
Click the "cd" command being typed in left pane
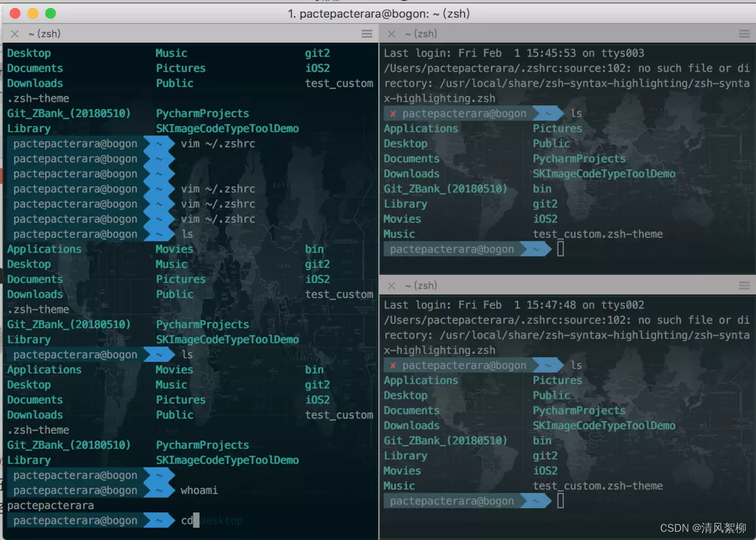187,520
